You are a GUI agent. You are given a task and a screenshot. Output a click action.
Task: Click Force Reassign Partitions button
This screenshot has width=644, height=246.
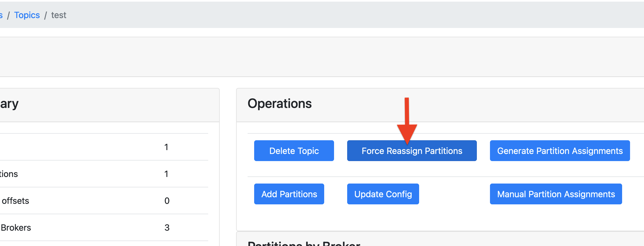coord(412,151)
